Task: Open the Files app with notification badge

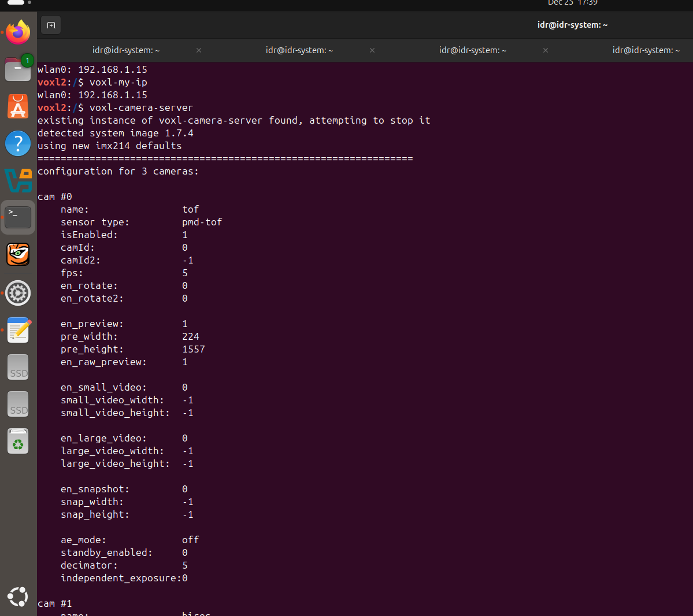Action: click(x=17, y=69)
